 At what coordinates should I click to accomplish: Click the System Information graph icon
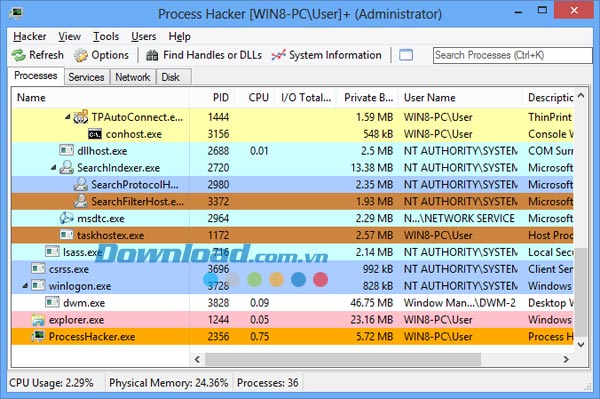pos(279,55)
